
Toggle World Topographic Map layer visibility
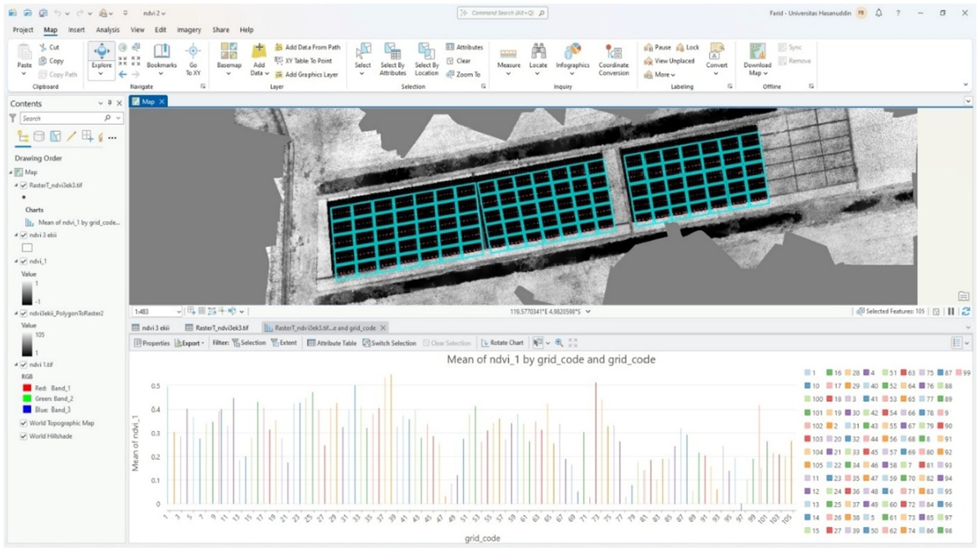click(x=24, y=423)
